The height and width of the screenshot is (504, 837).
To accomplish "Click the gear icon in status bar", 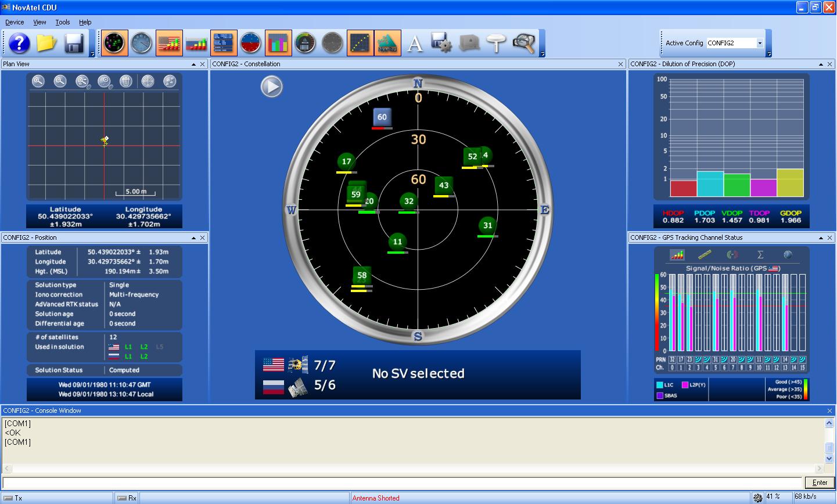I will tap(757, 498).
